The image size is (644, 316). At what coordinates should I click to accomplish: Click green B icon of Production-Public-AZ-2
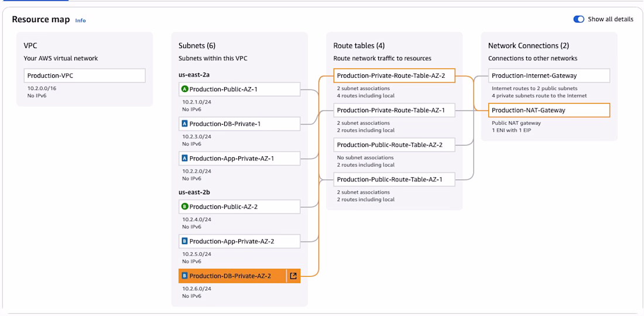pyautogui.click(x=185, y=207)
